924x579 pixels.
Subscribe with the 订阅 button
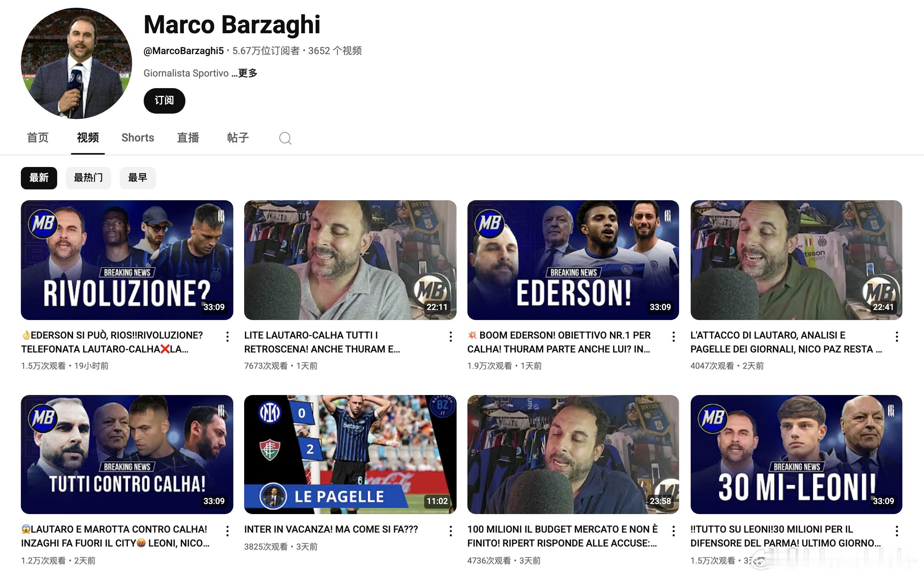[165, 100]
